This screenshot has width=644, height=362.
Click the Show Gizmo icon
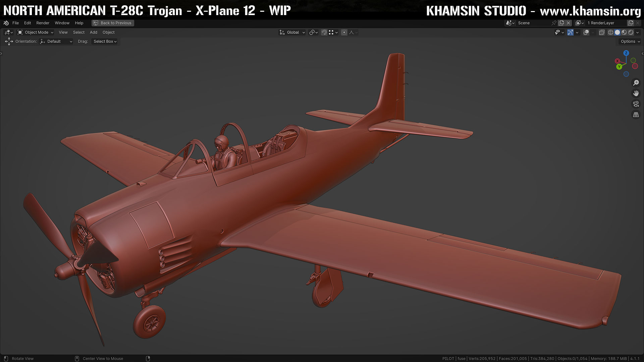(570, 32)
